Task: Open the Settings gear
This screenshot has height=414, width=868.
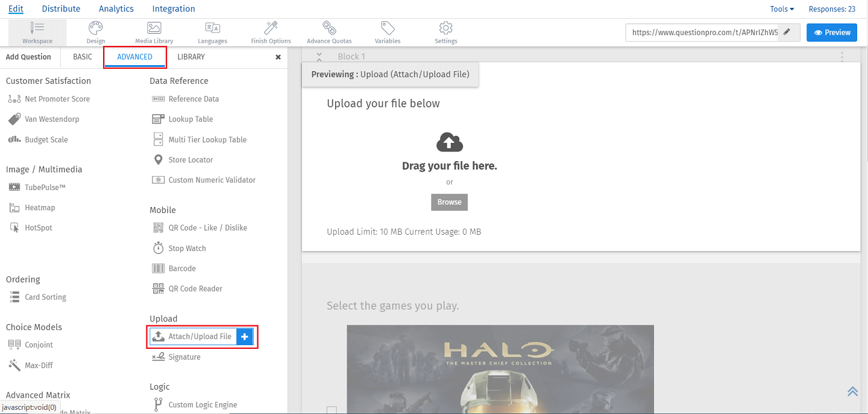Action: [445, 32]
